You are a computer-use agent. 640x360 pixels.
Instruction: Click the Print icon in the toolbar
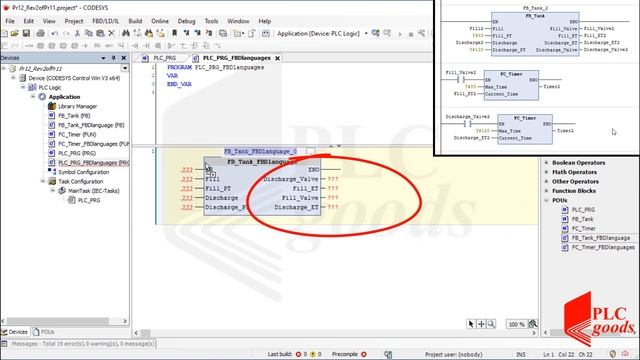40,33
